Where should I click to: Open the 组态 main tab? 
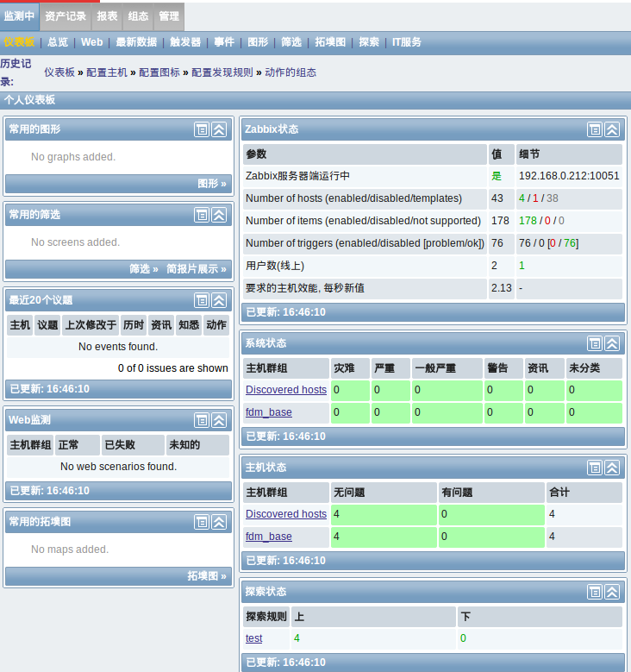coord(138,16)
